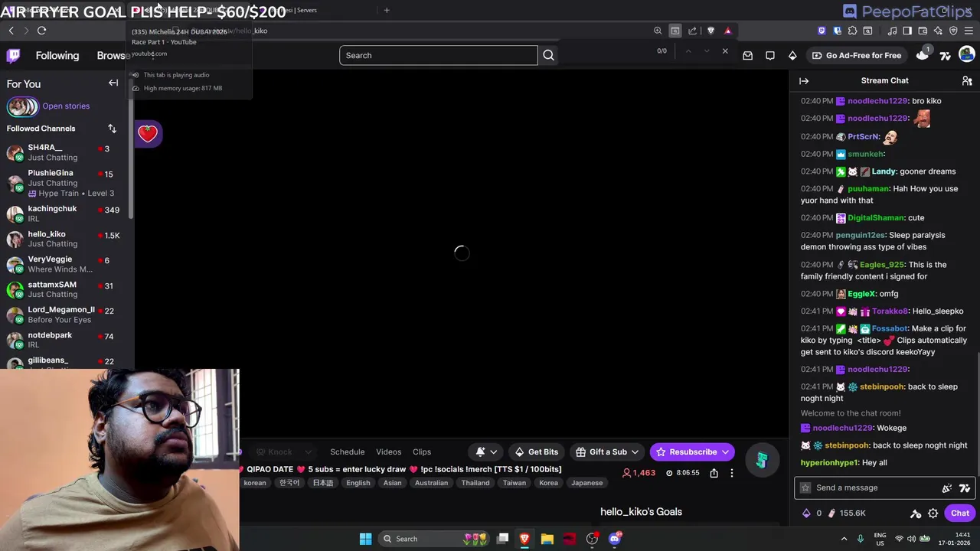
Task: Open the Twitch home logo
Action: coord(13,55)
